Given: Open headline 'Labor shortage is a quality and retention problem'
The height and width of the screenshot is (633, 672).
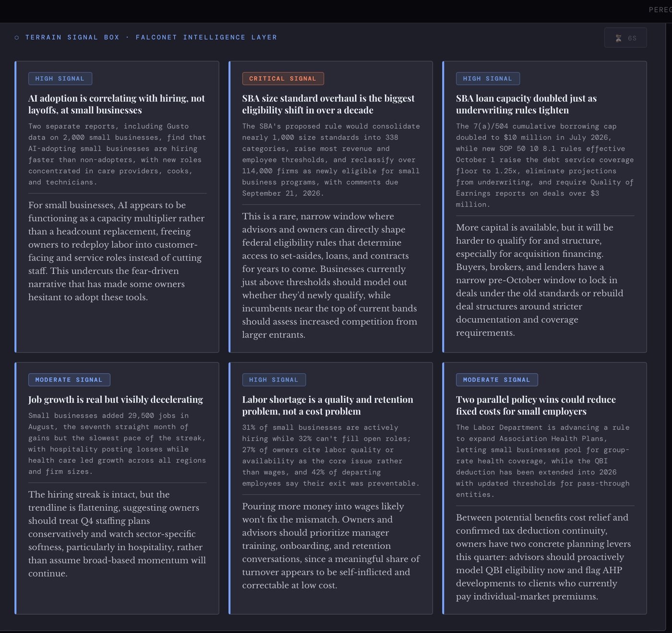Looking at the screenshot, I should click(x=328, y=405).
